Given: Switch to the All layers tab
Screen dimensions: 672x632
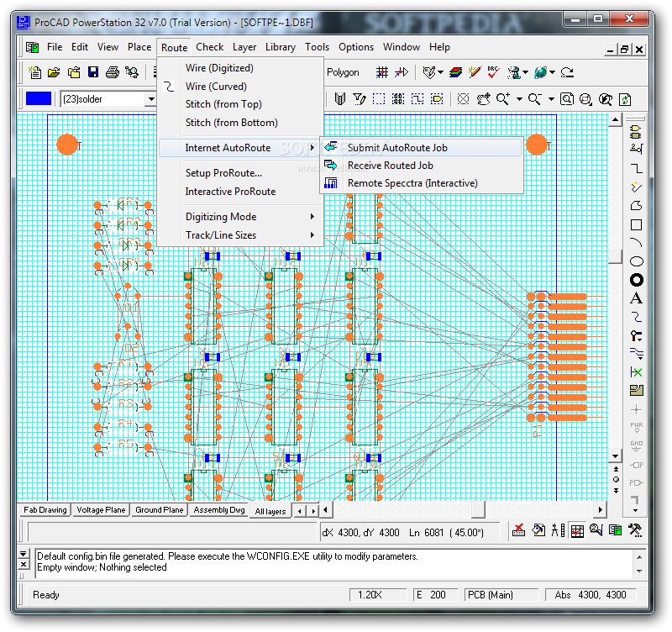Looking at the screenshot, I should click(x=270, y=511).
